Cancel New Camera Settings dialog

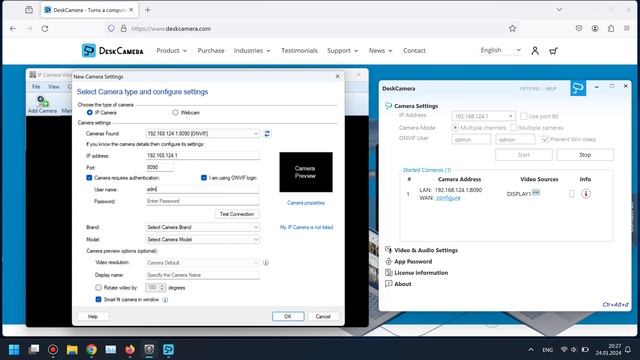pos(323,316)
